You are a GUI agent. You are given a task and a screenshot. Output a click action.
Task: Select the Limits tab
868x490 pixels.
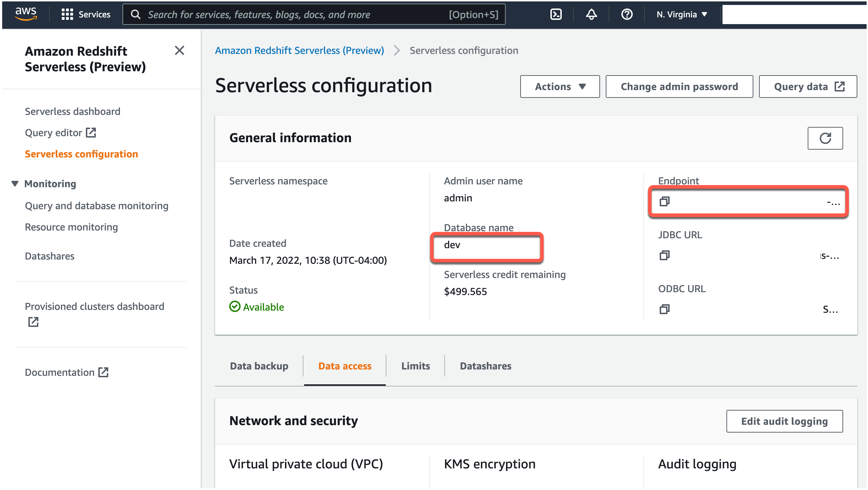pyautogui.click(x=416, y=366)
